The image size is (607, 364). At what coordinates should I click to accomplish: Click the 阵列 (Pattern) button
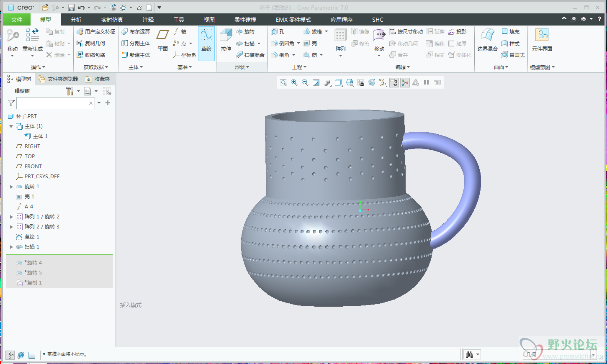pos(340,43)
